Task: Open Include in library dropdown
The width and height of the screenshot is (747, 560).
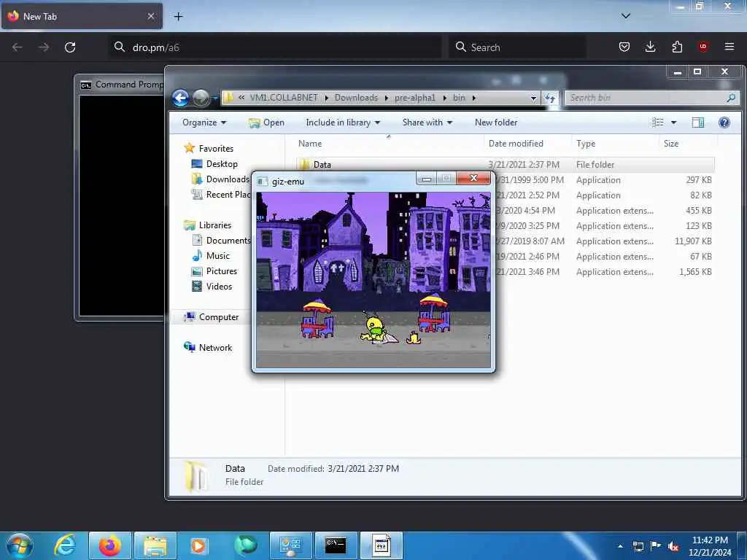Action: pos(343,122)
